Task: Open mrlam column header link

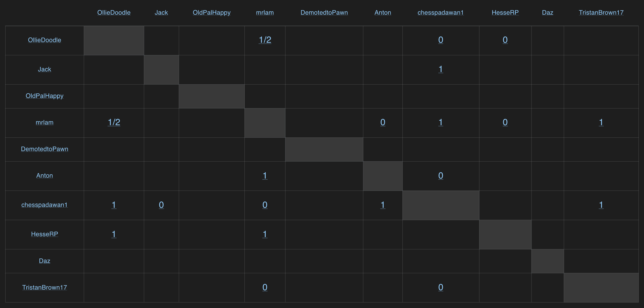Action: [x=265, y=13]
